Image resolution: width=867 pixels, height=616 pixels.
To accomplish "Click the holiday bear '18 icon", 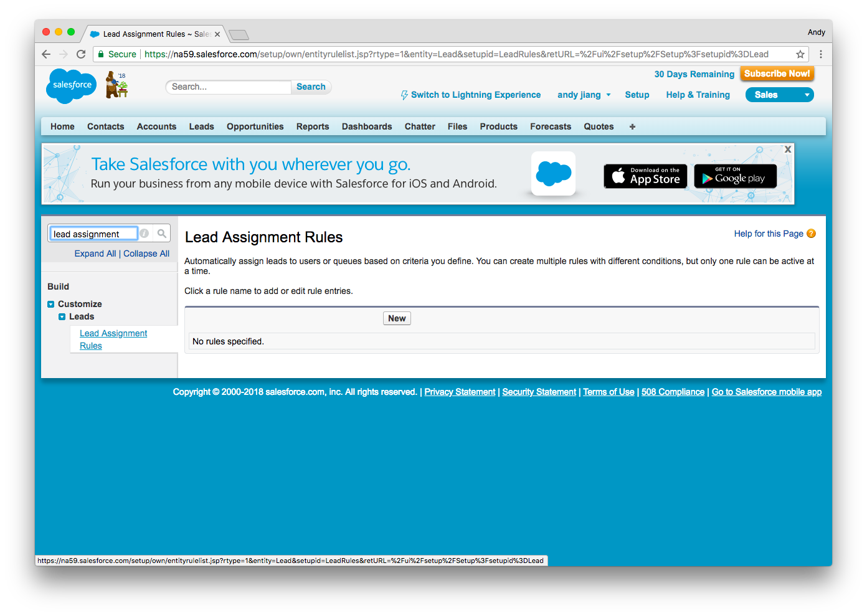I will 116,83.
